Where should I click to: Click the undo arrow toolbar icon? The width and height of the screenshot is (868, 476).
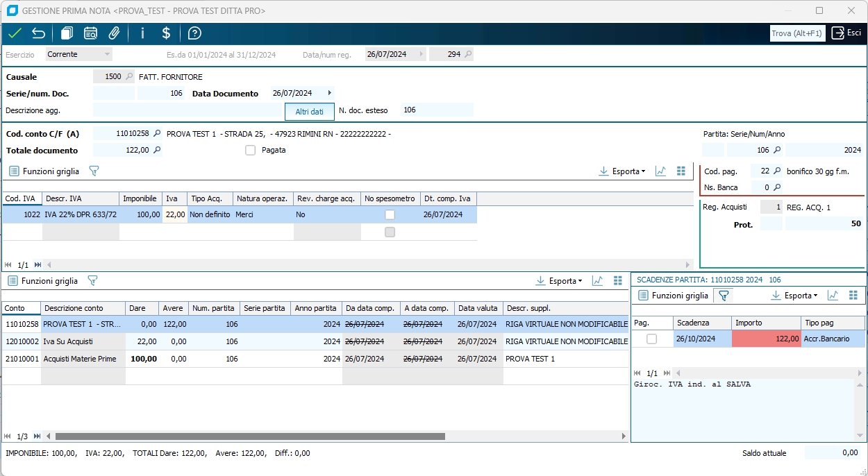pos(38,33)
